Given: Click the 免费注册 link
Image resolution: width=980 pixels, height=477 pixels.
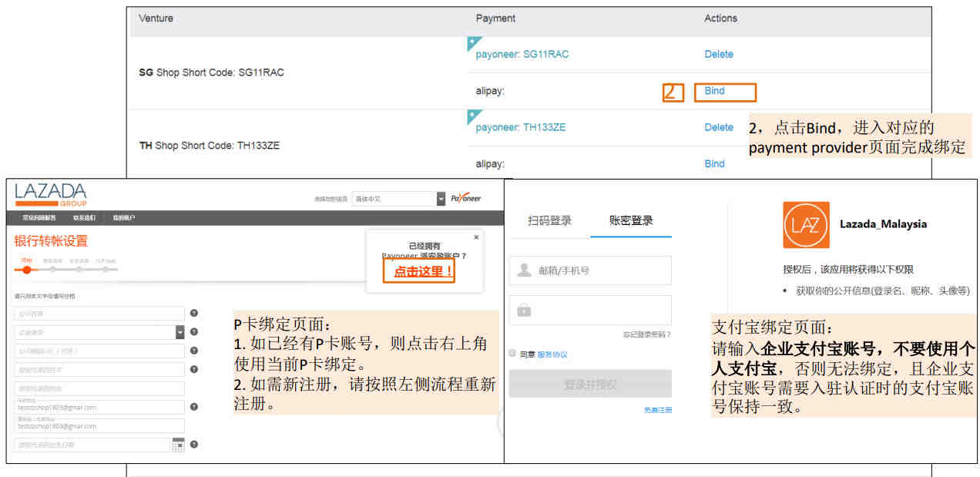Looking at the screenshot, I should 658,410.
